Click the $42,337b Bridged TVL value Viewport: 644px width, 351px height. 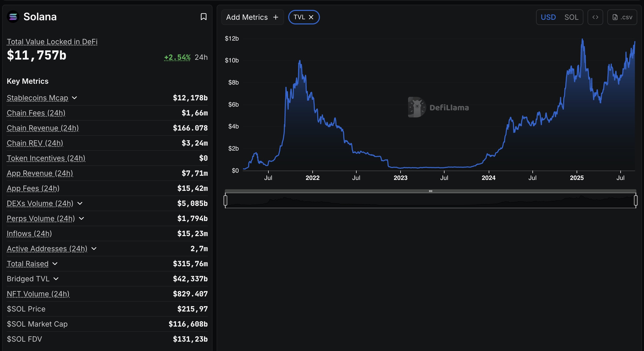190,279
